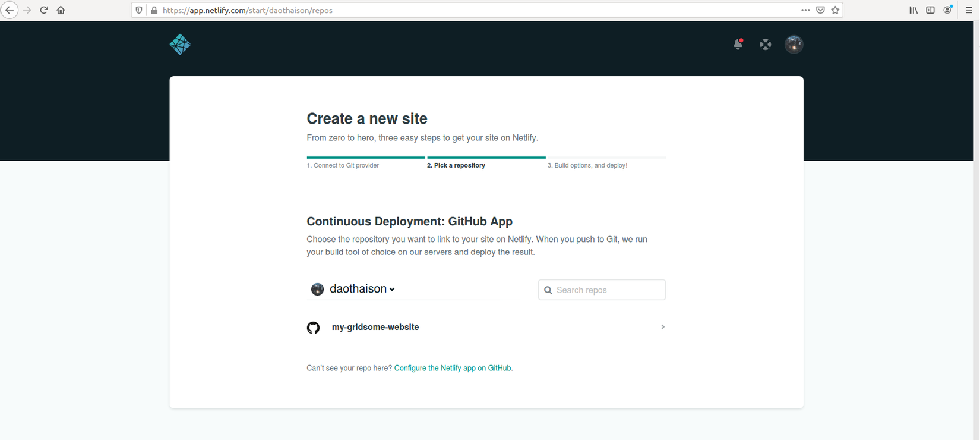
Task: Click the daothaison avatar beside the account name
Action: (318, 289)
